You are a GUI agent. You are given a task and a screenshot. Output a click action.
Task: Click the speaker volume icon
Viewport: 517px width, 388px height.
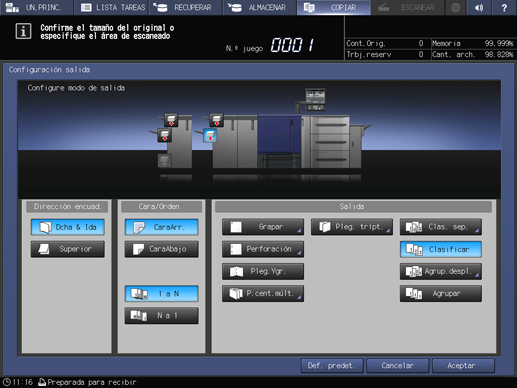point(479,7)
